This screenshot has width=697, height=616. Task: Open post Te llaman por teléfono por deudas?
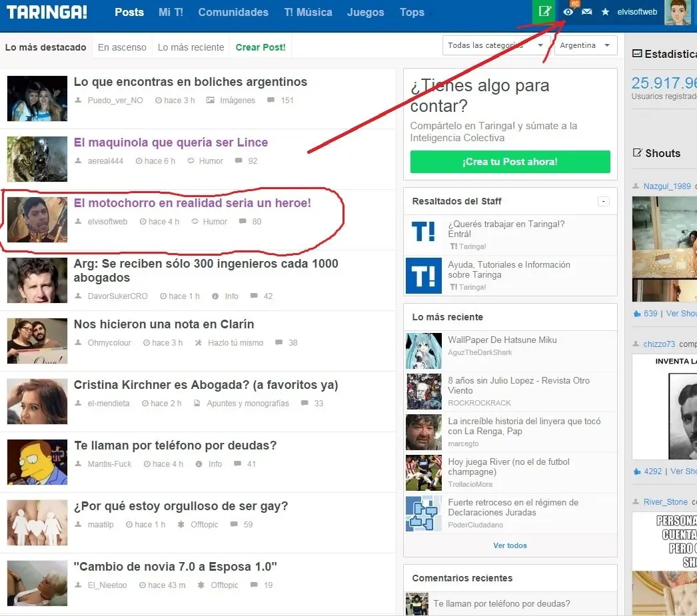175,446
